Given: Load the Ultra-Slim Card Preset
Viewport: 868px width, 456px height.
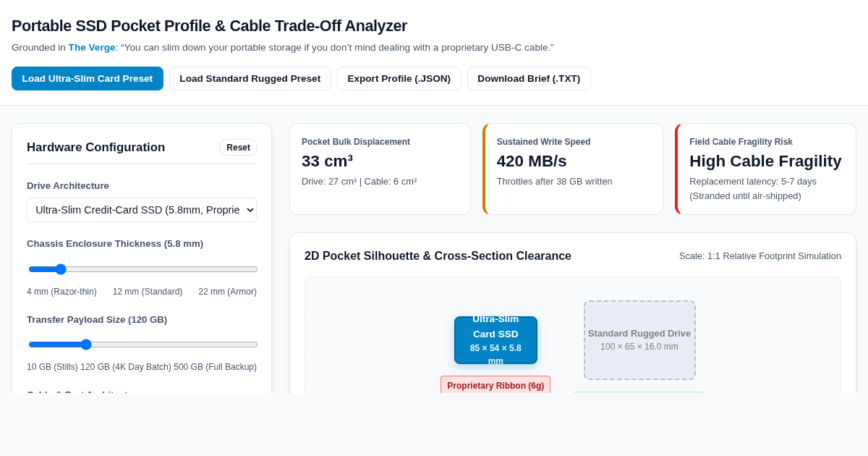Looking at the screenshot, I should tap(88, 79).
